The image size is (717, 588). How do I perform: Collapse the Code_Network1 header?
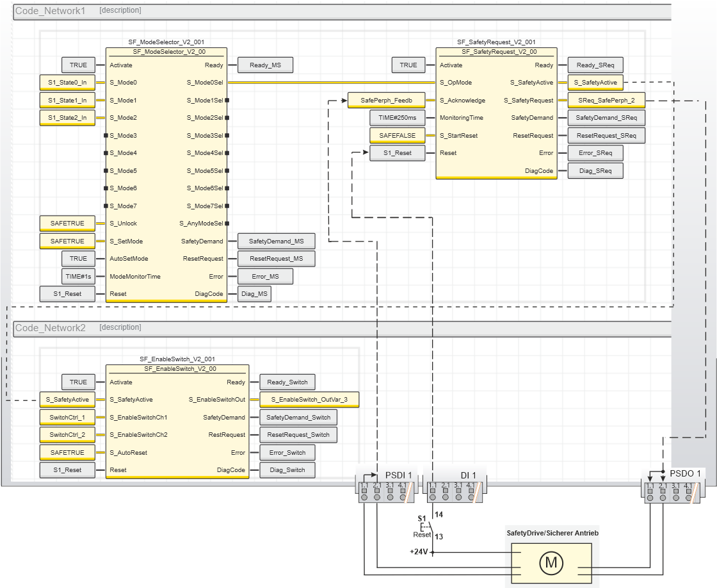50,11
